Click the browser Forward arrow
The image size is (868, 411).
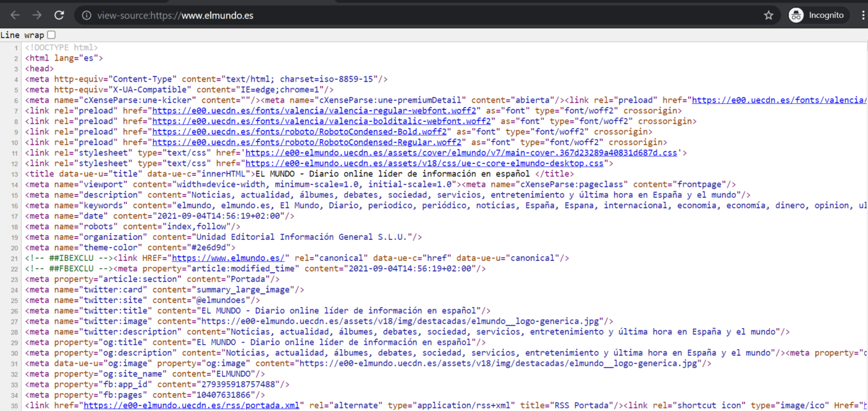coord(36,15)
